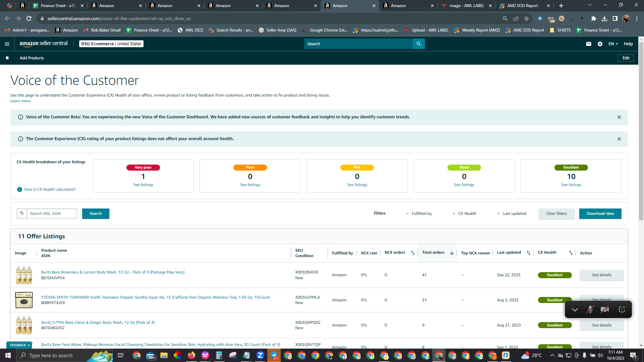Reload the page with browser refresh

(29, 18)
